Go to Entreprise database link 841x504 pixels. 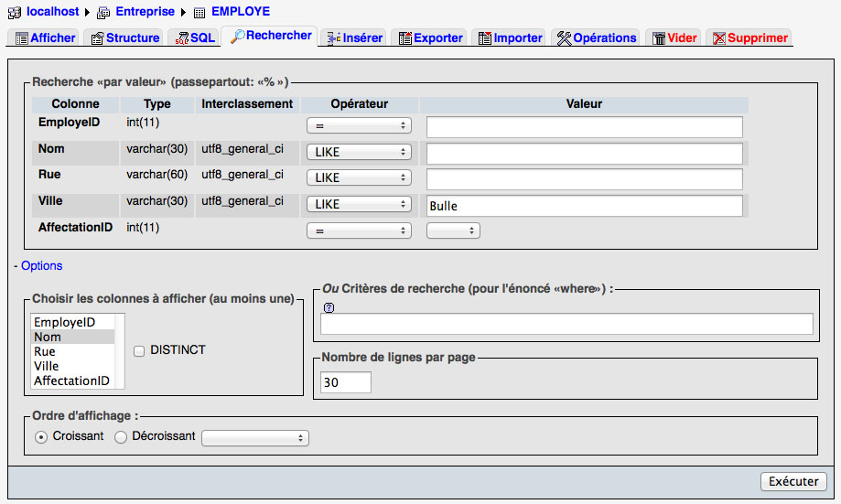(145, 12)
